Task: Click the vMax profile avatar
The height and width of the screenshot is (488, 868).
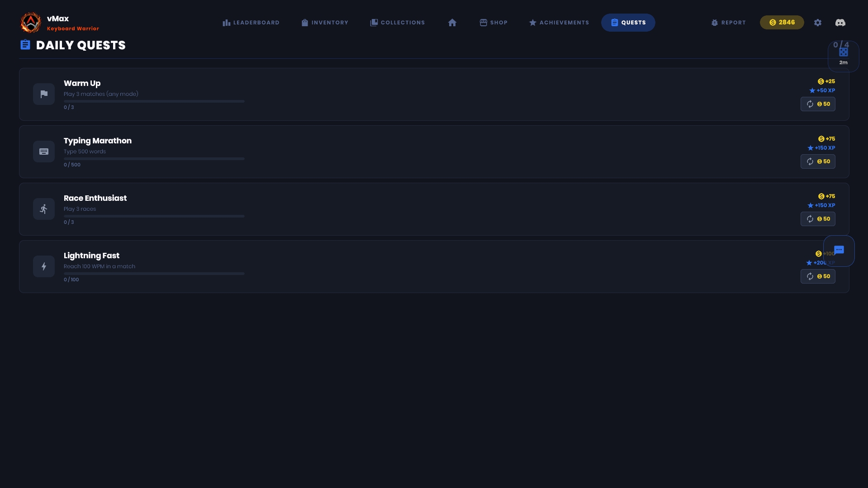Action: point(31,23)
